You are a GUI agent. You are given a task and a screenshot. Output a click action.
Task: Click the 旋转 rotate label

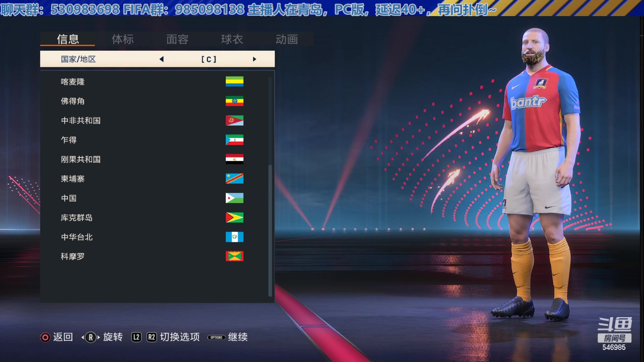pyautogui.click(x=113, y=337)
